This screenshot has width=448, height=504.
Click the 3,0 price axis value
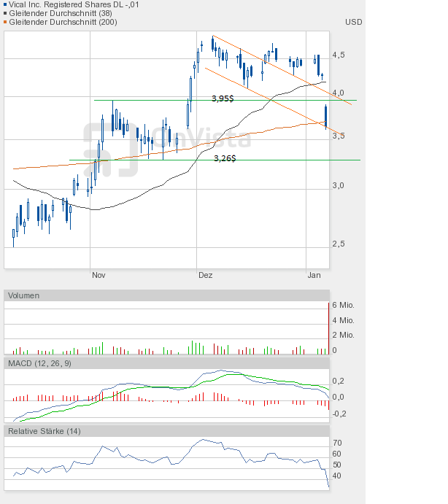(339, 185)
